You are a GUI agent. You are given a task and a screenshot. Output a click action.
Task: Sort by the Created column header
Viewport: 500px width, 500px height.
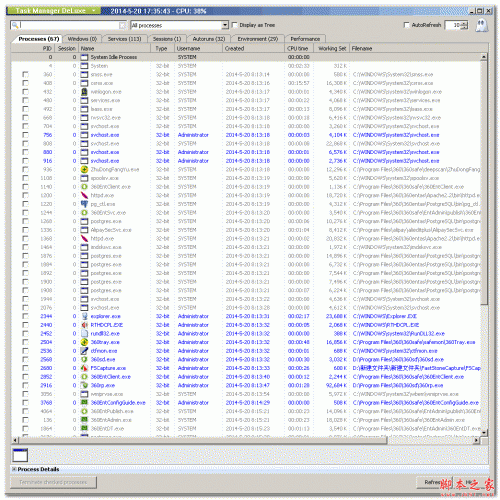[x=253, y=48]
